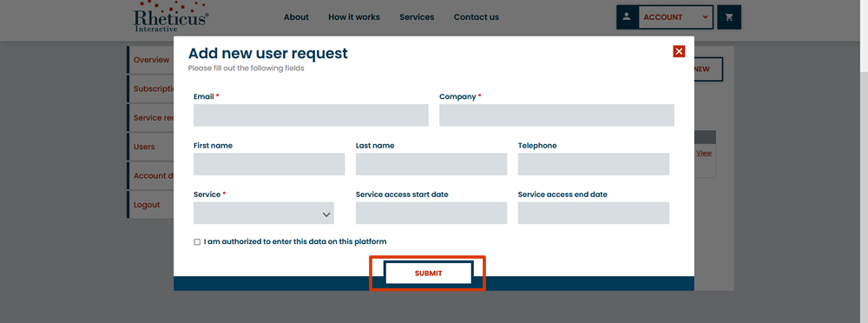Go to Services in navigation
This screenshot has width=868, height=323.
(417, 17)
